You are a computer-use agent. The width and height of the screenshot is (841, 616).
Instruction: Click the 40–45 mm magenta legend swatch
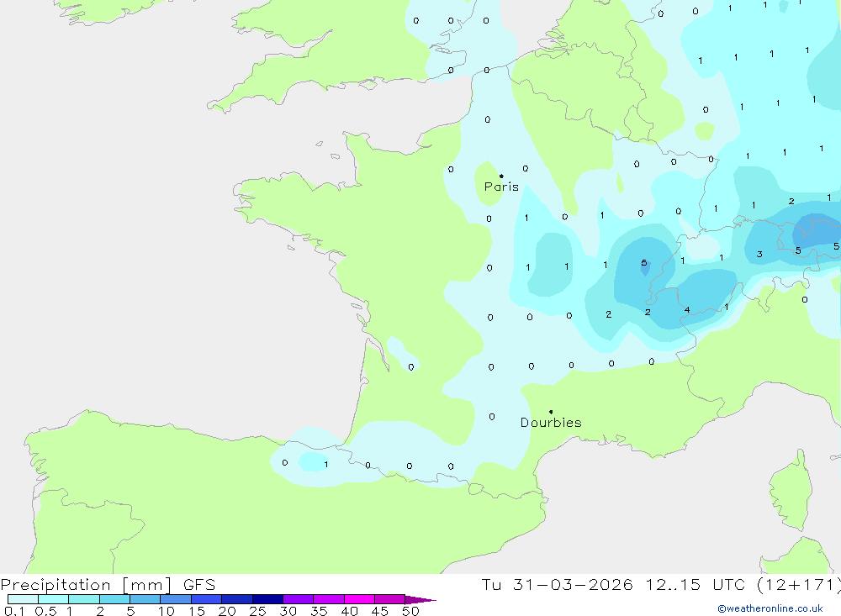[x=359, y=599]
